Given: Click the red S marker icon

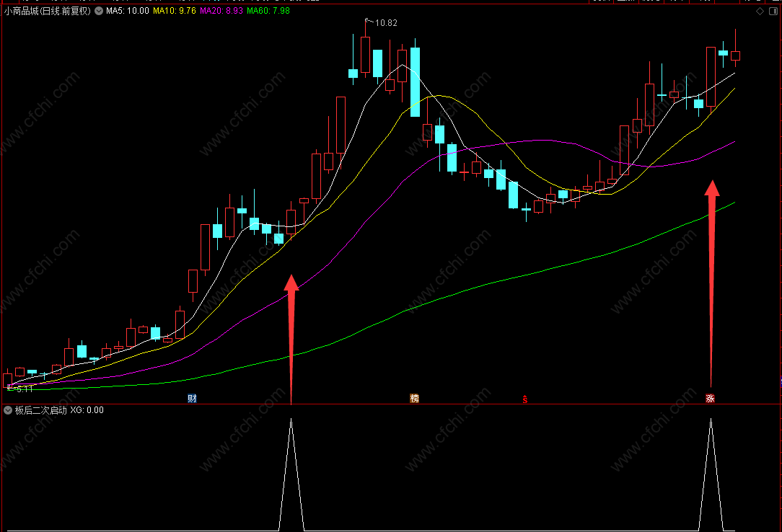Looking at the screenshot, I should (x=524, y=399).
